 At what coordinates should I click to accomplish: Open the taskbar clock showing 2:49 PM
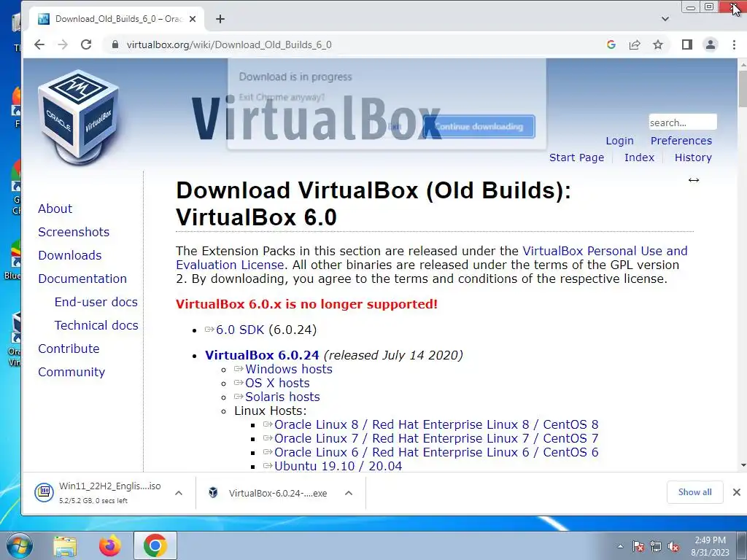click(x=710, y=546)
